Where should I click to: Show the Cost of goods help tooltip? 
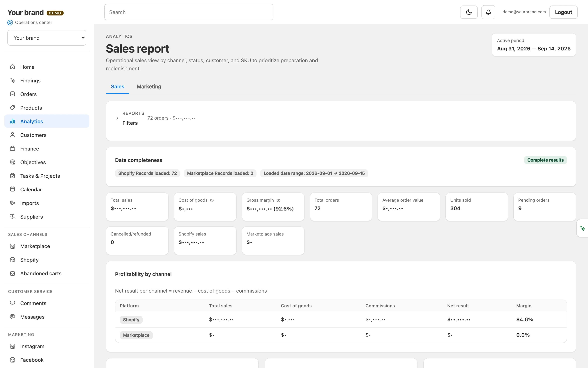pos(212,200)
